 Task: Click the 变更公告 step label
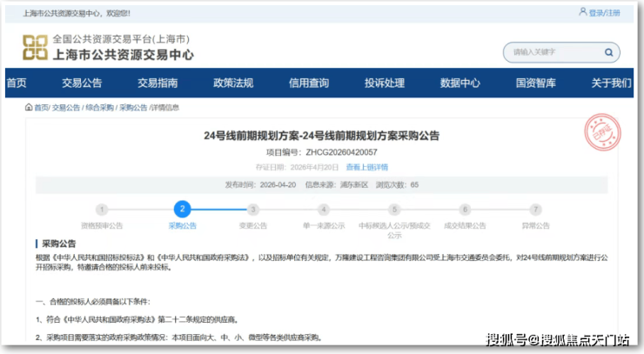tap(253, 226)
